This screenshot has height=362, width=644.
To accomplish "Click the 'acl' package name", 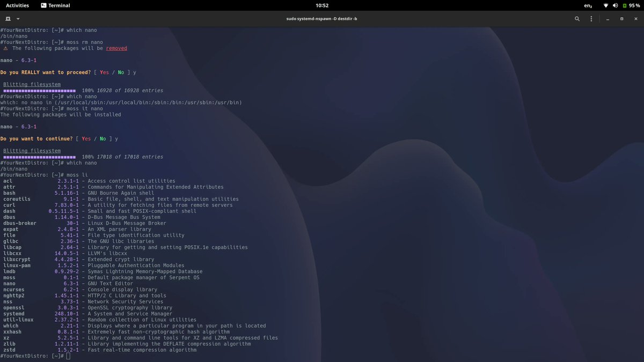I will click(x=8, y=181).
